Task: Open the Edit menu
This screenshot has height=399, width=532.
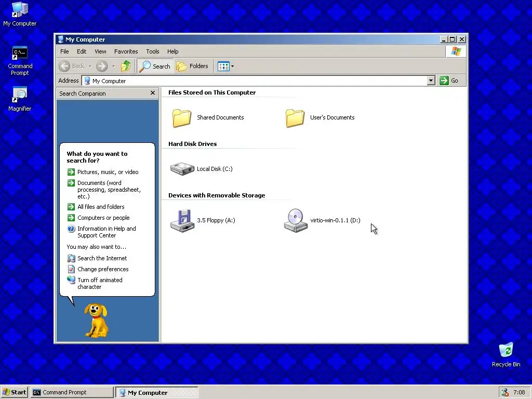Action: coord(82,51)
